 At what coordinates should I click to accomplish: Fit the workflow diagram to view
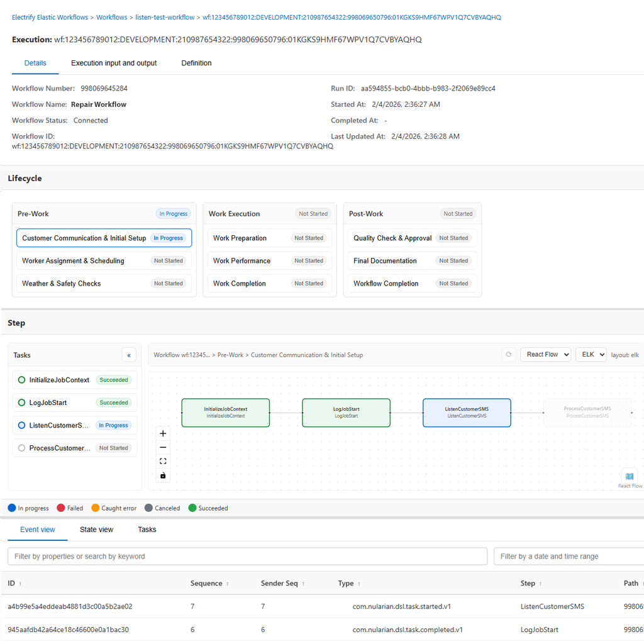(163, 461)
